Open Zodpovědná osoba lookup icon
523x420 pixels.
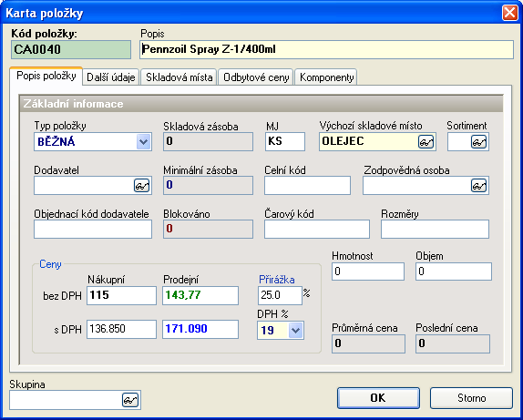[x=478, y=186]
